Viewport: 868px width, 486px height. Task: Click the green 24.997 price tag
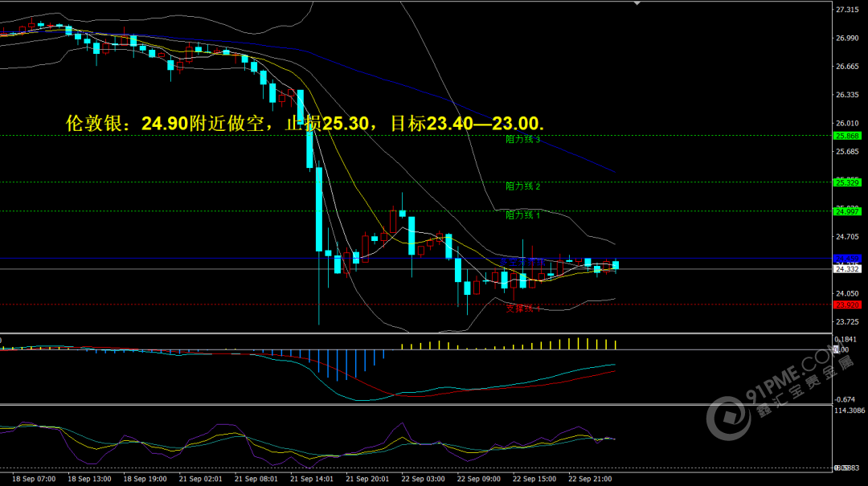tap(848, 211)
